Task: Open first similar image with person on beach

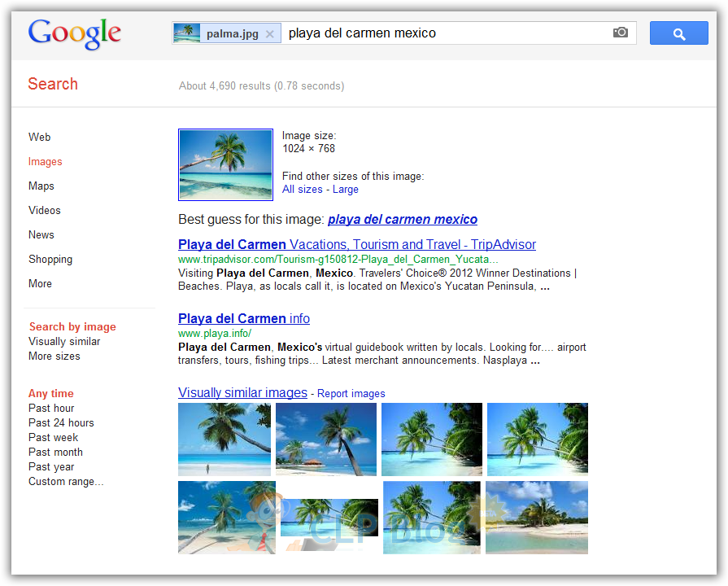Action: pos(225,439)
